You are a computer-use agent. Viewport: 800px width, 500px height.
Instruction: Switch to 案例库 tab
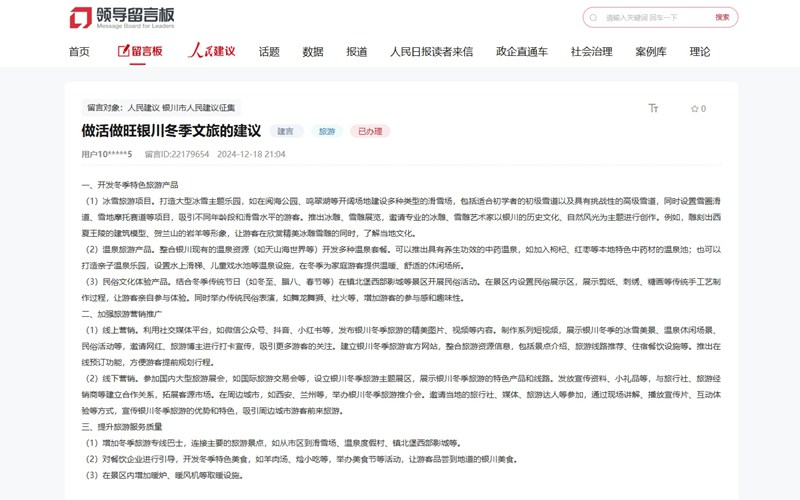[650, 52]
